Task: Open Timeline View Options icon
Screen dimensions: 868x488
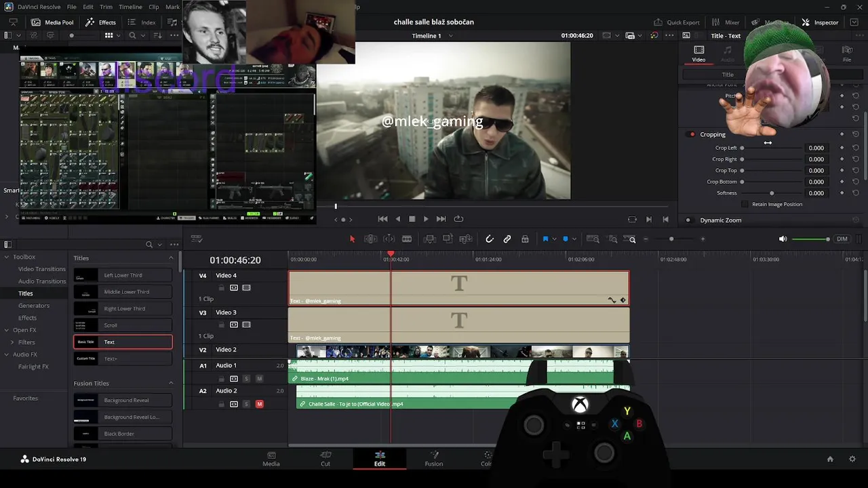Action: 197,239
